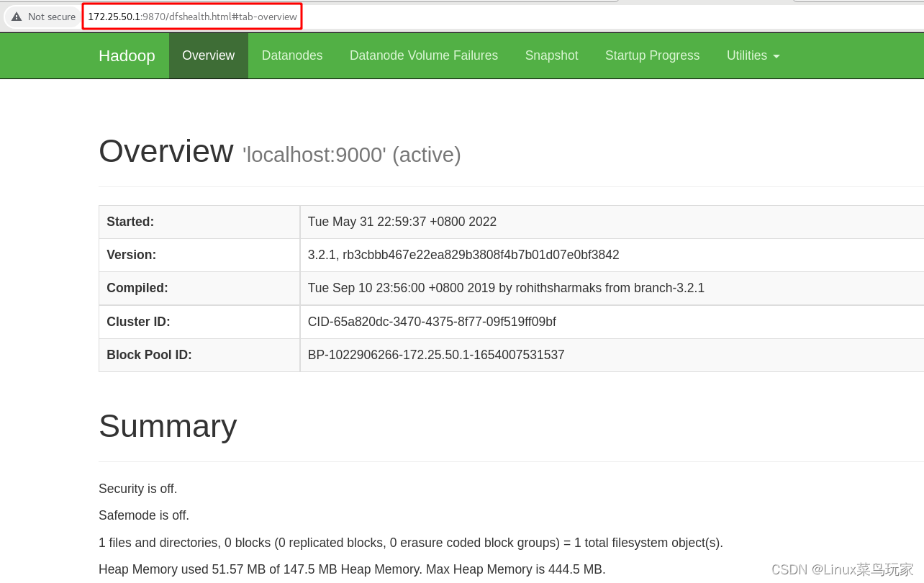The width and height of the screenshot is (924, 583).
Task: Click the Hadoop brand link
Action: (127, 55)
